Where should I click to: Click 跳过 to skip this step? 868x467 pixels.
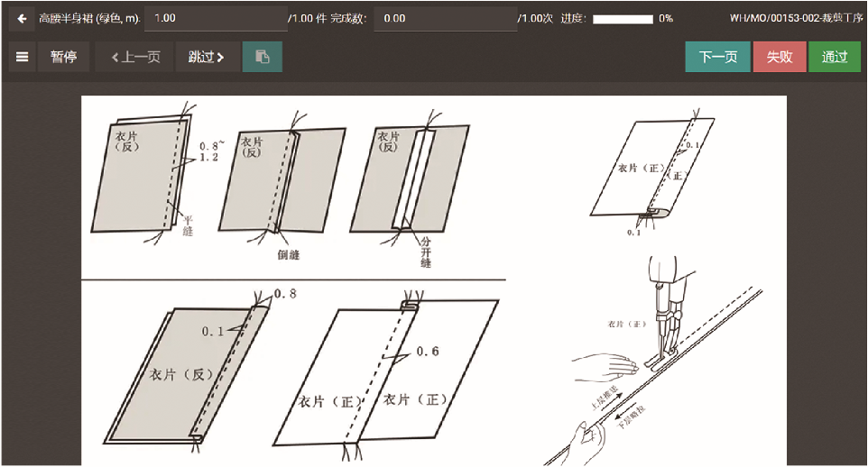[x=207, y=57]
